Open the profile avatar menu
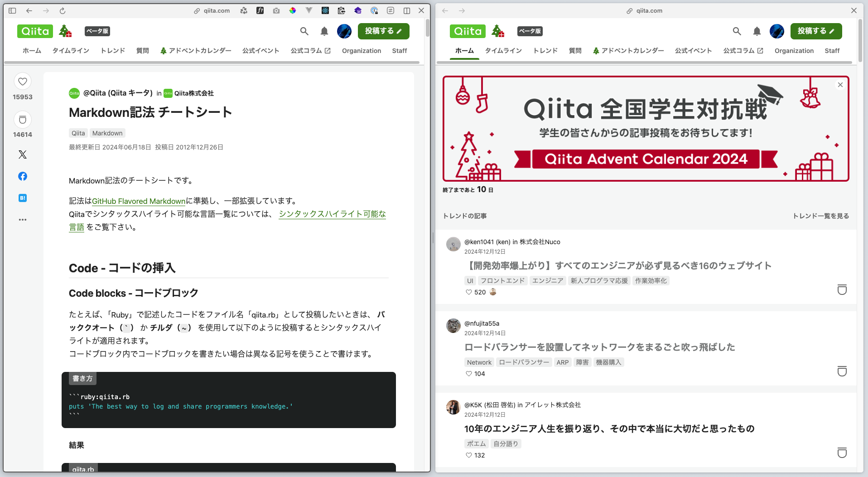The image size is (868, 477). [344, 31]
